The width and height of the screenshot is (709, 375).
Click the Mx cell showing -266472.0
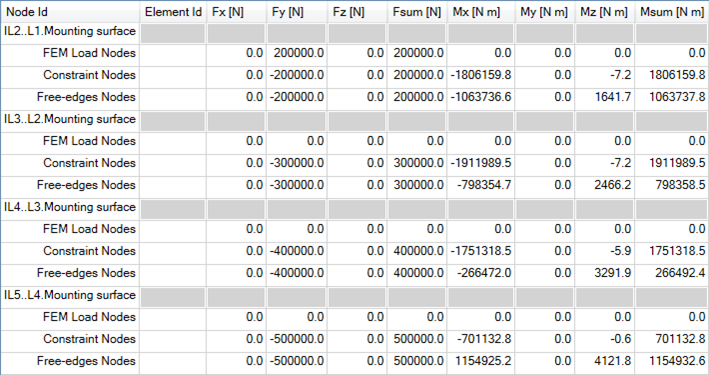click(480, 273)
